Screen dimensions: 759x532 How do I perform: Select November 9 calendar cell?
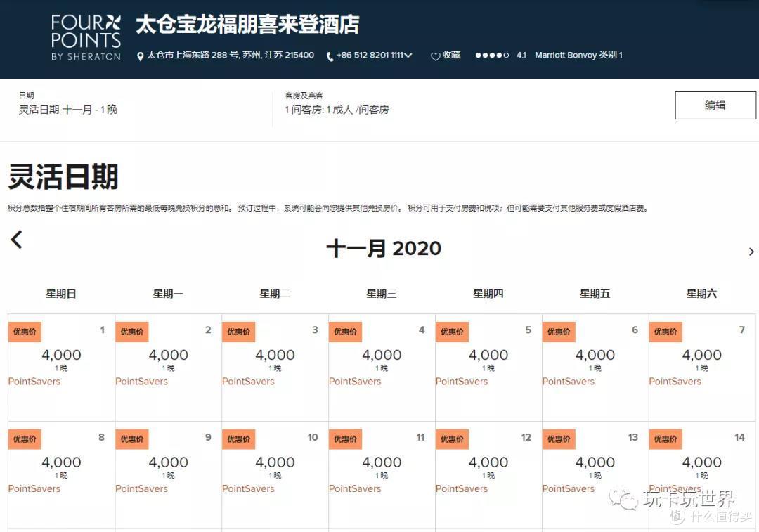coord(169,475)
